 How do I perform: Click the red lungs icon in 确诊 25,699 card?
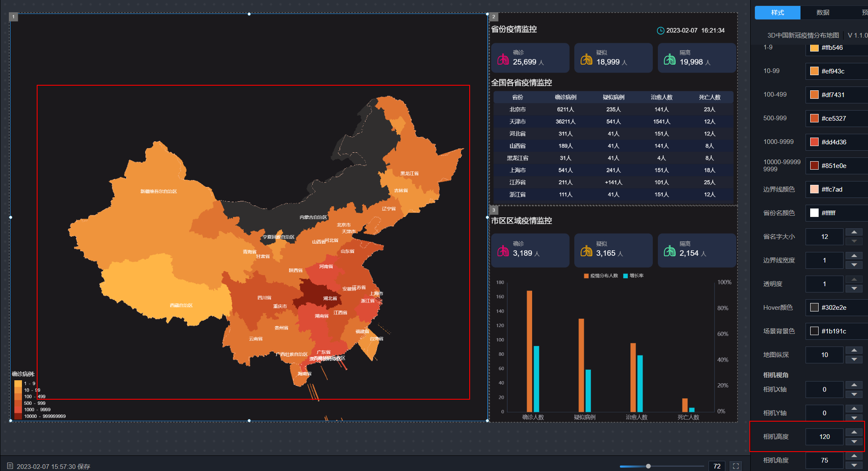503,59
